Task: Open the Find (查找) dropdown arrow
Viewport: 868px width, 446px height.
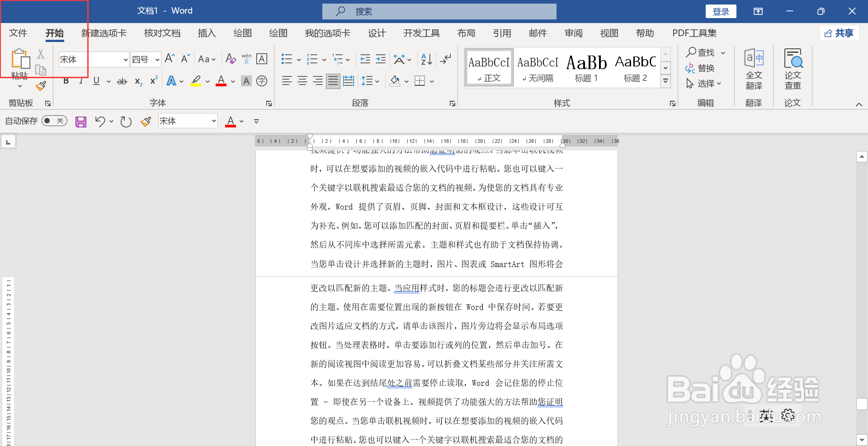Action: tap(723, 53)
